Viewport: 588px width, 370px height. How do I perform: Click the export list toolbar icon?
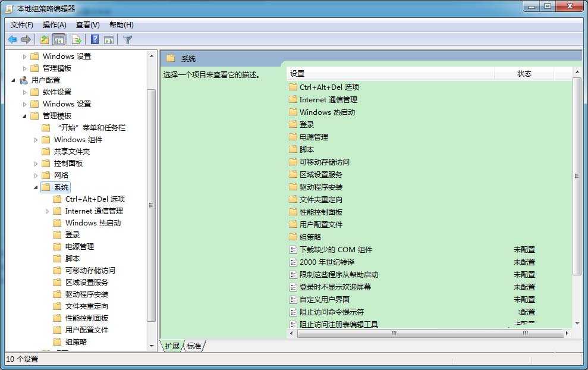pos(77,39)
